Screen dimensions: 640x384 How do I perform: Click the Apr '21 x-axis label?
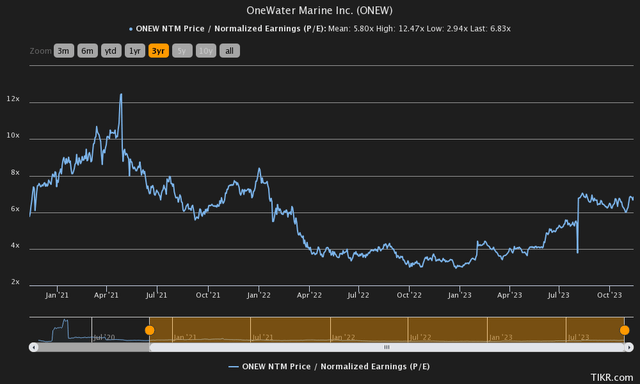pos(106,295)
